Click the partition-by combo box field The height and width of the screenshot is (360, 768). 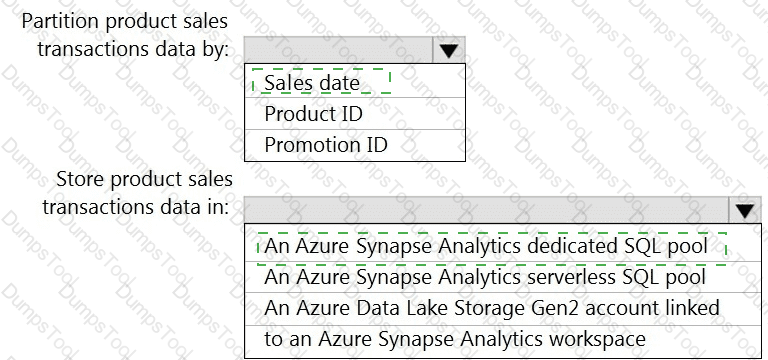355,50
